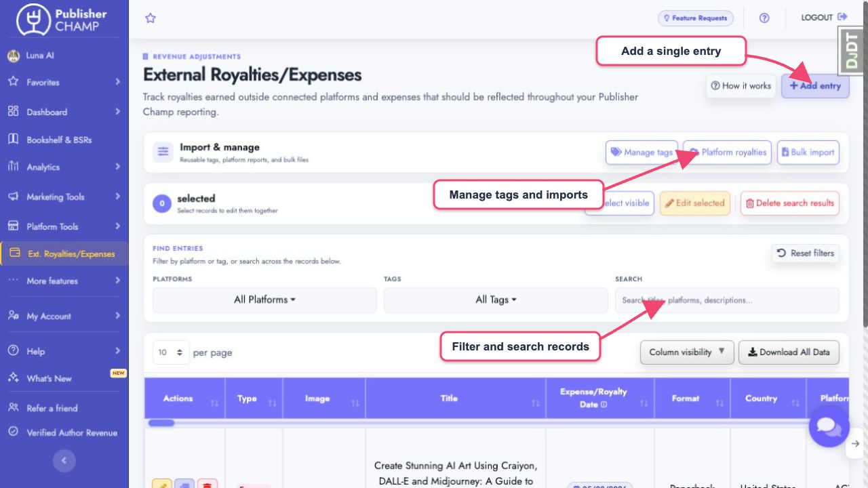Image resolution: width=868 pixels, height=488 pixels.
Task: Change the rows per page selector
Action: [171, 352]
